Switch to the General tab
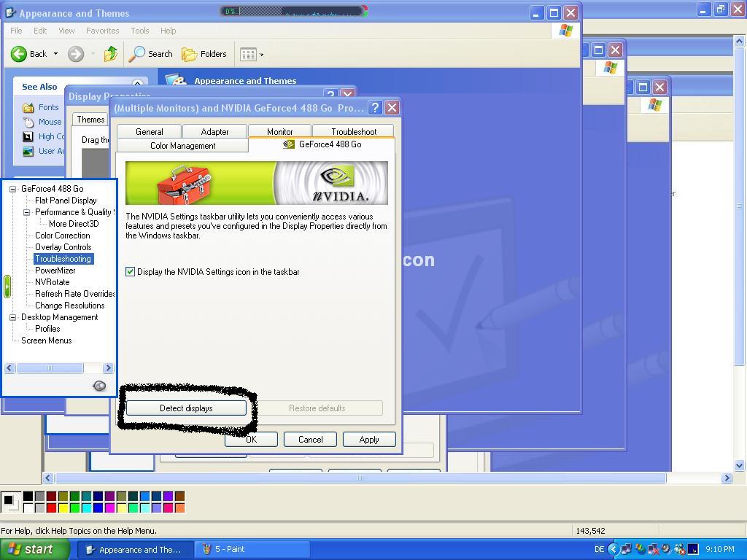Viewport: 747px width, 560px height. (149, 131)
